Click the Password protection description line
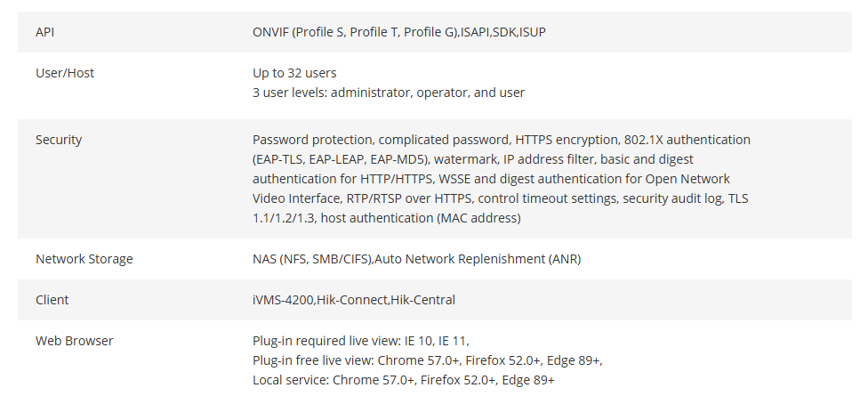Screen dimensions: 868x404 (x=502, y=140)
